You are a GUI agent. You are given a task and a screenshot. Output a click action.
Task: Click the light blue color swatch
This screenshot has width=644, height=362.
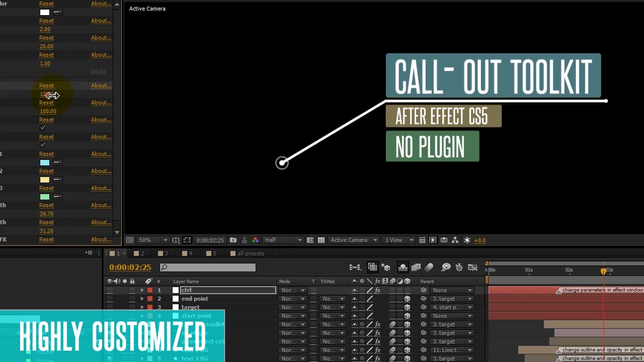45,162
